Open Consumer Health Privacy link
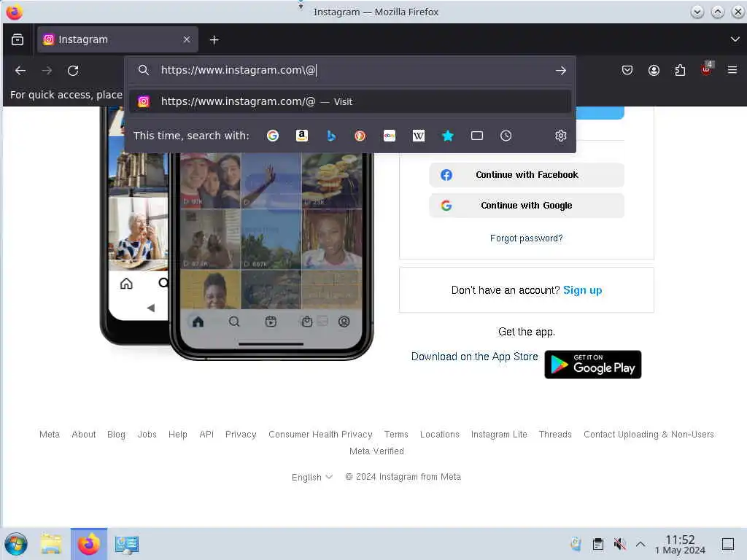Image resolution: width=747 pixels, height=560 pixels. tap(320, 435)
